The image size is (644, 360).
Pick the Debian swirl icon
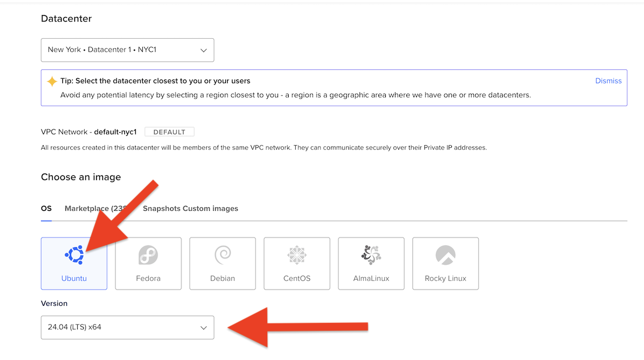tap(222, 255)
